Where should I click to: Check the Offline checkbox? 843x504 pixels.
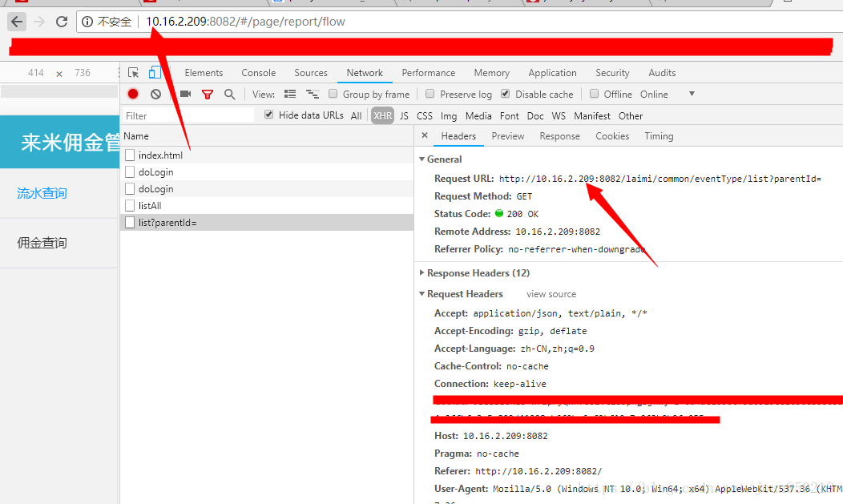(594, 94)
